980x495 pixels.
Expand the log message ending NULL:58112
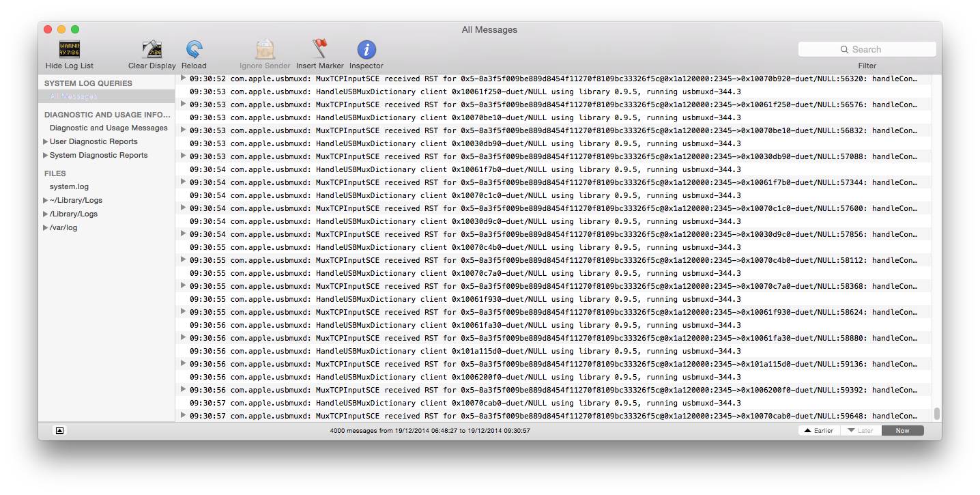pyautogui.click(x=183, y=259)
